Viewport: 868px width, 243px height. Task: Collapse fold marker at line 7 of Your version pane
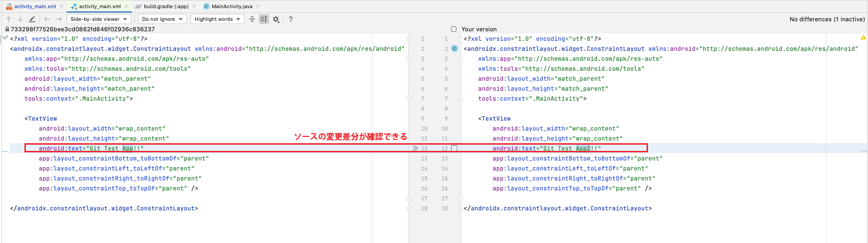461,99
